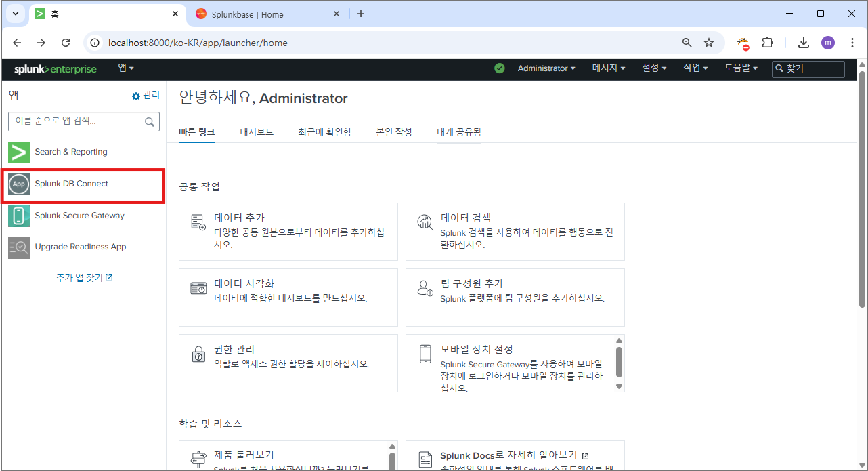Open the Chrome three-dot menu

(852, 43)
